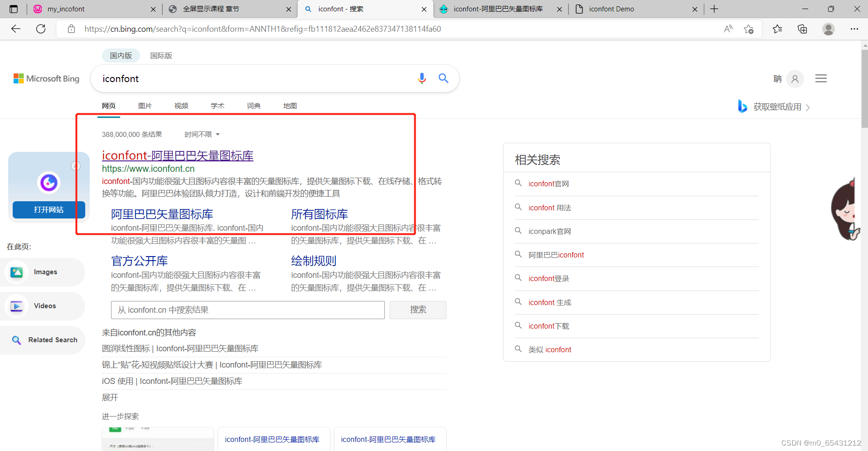This screenshot has height=451, width=868.
Task: Focus the iconfont.cn site search field
Action: (x=247, y=310)
